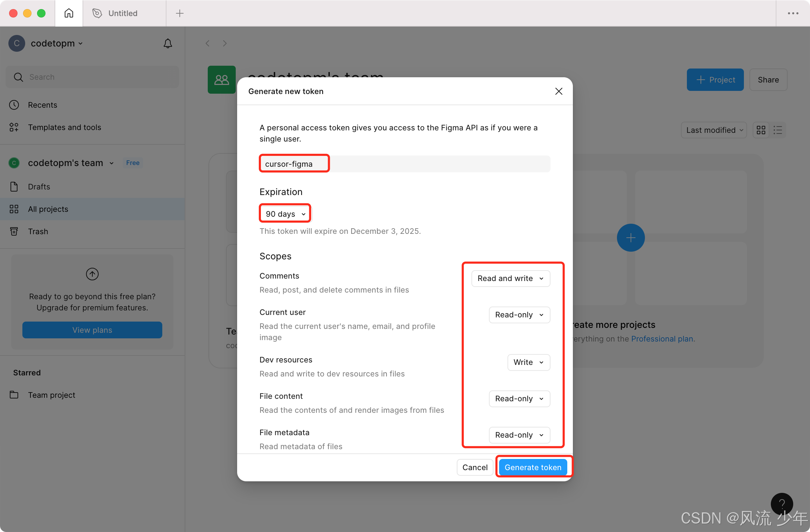Viewport: 810px width, 532px height.
Task: Click the Team project folder icon
Action: click(x=14, y=395)
